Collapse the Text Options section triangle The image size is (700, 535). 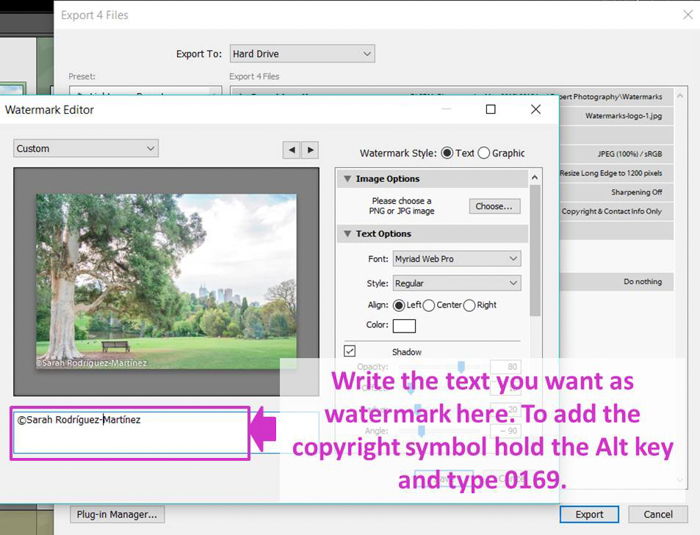[x=346, y=234]
